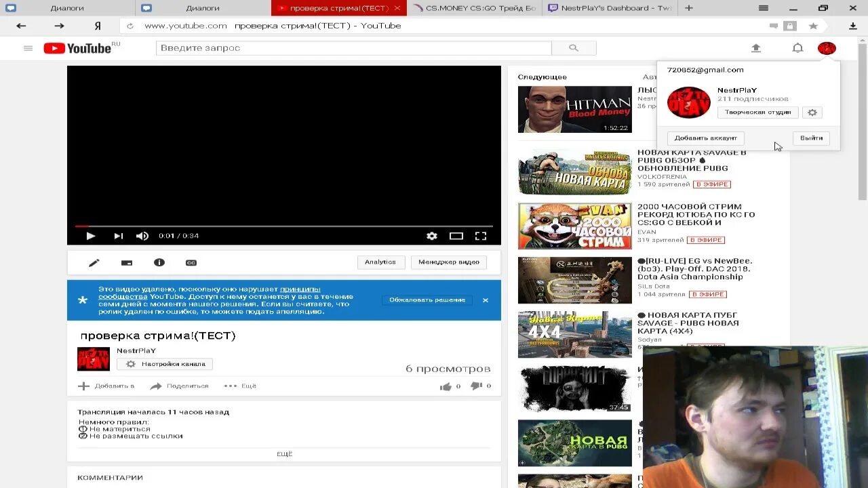The height and width of the screenshot is (488, 868).
Task: Enter fullscreen mode
Action: [x=481, y=236]
